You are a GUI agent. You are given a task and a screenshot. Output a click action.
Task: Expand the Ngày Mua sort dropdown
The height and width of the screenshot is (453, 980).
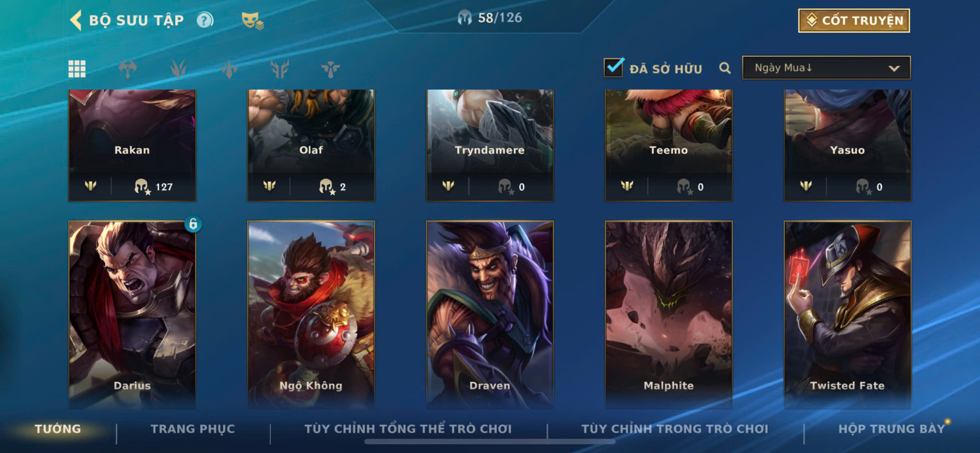pyautogui.click(x=826, y=68)
